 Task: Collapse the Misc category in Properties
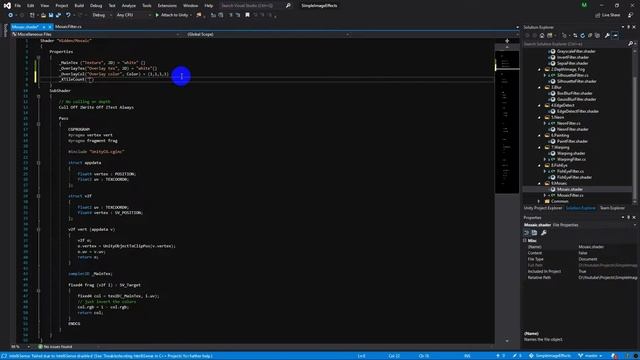click(x=525, y=241)
